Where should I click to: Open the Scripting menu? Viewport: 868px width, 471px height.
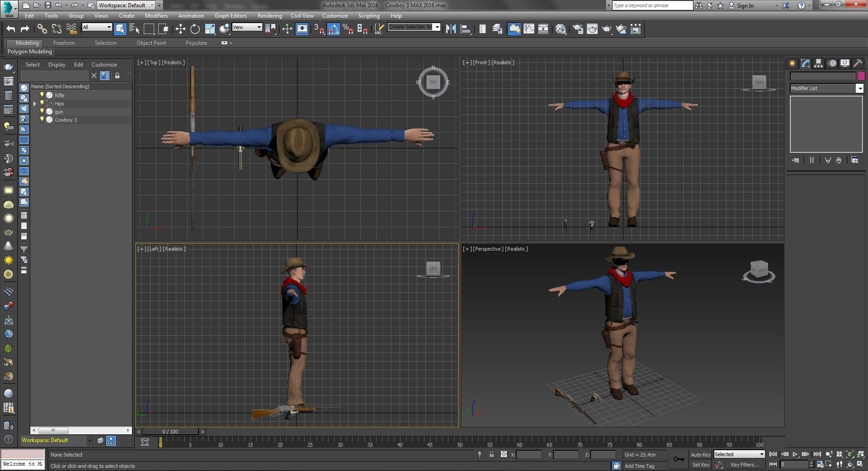369,16
